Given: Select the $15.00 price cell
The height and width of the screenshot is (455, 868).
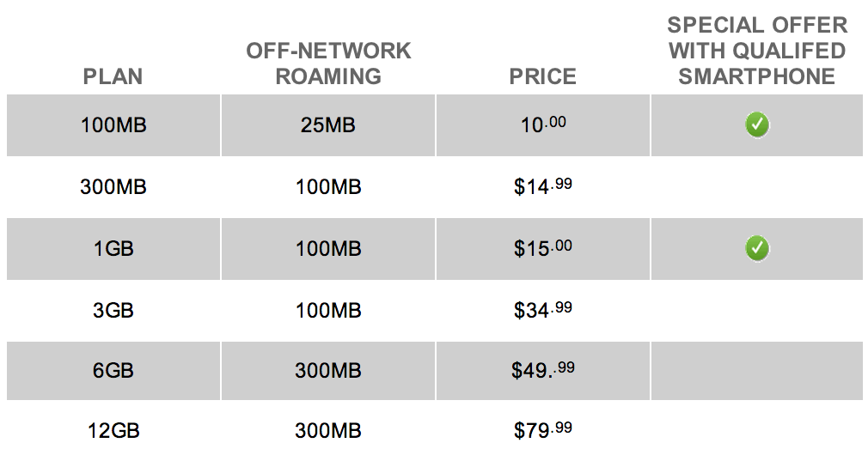Looking at the screenshot, I should (542, 249).
